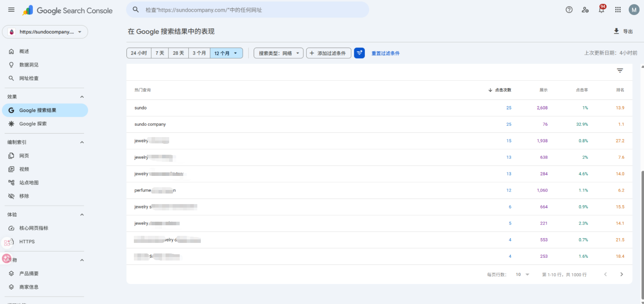This screenshot has height=304, width=644.
Task: Focus the URL inspection search field
Action: (x=247, y=10)
